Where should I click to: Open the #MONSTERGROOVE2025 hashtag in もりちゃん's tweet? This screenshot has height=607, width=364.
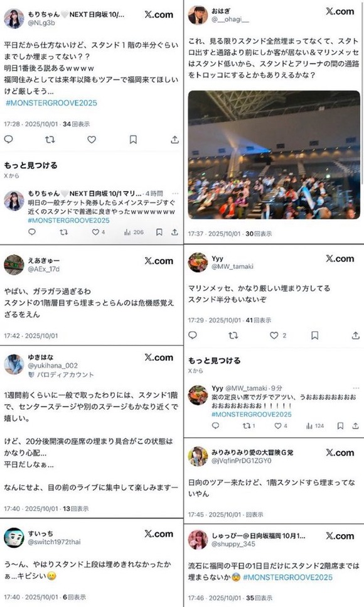tap(51, 103)
